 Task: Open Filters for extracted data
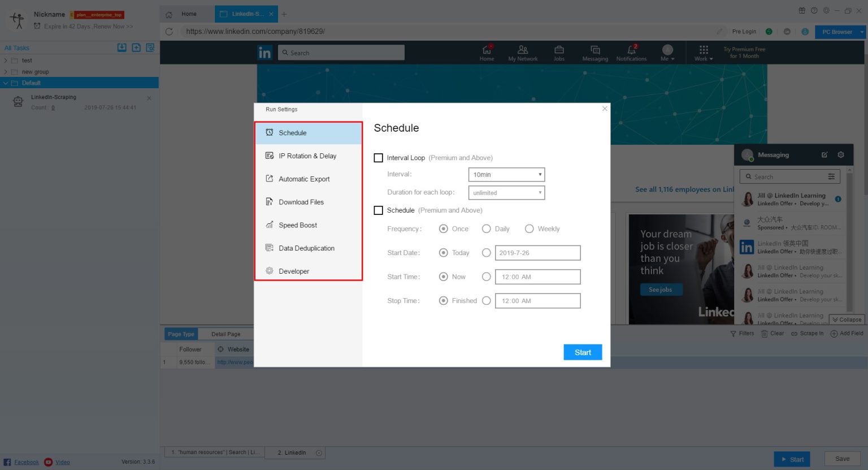(x=742, y=333)
